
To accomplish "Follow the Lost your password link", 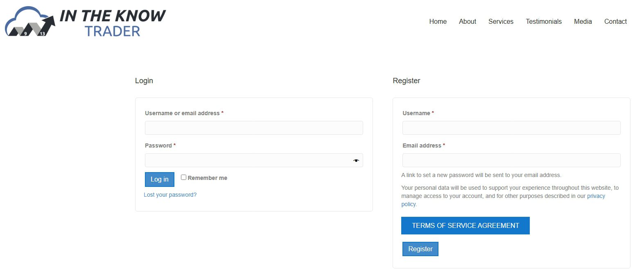I will (170, 195).
